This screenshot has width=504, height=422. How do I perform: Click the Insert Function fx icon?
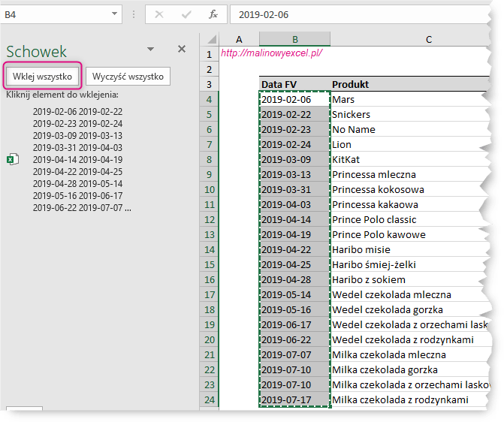tap(213, 14)
